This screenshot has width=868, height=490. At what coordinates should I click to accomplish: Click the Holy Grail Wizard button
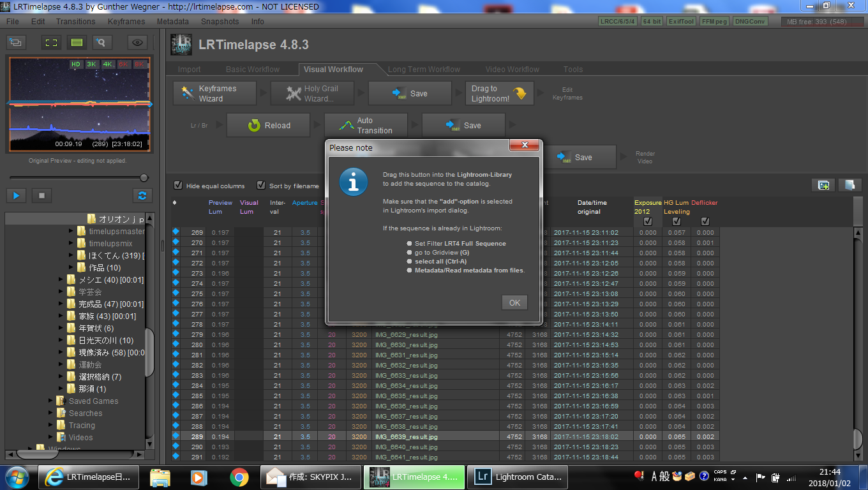pyautogui.click(x=312, y=93)
